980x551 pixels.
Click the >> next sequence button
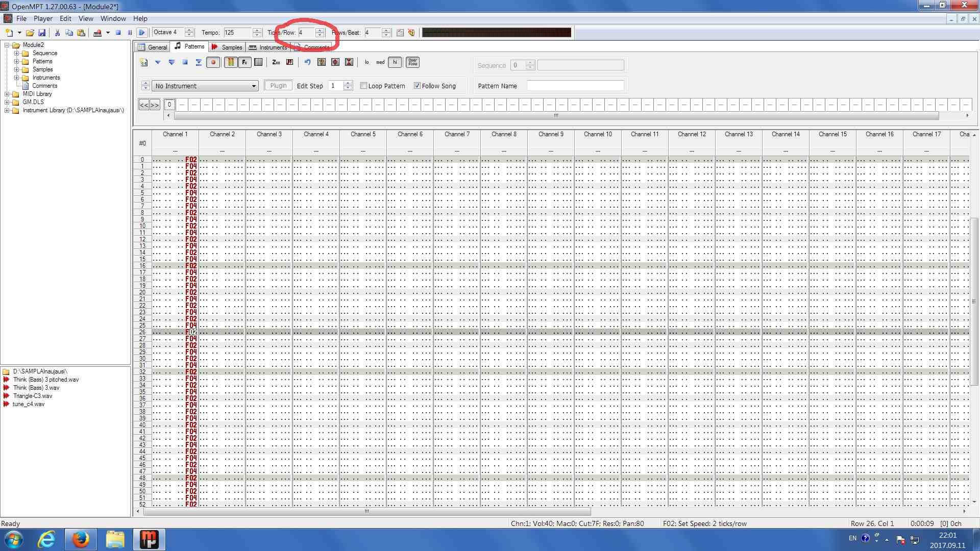pyautogui.click(x=155, y=105)
